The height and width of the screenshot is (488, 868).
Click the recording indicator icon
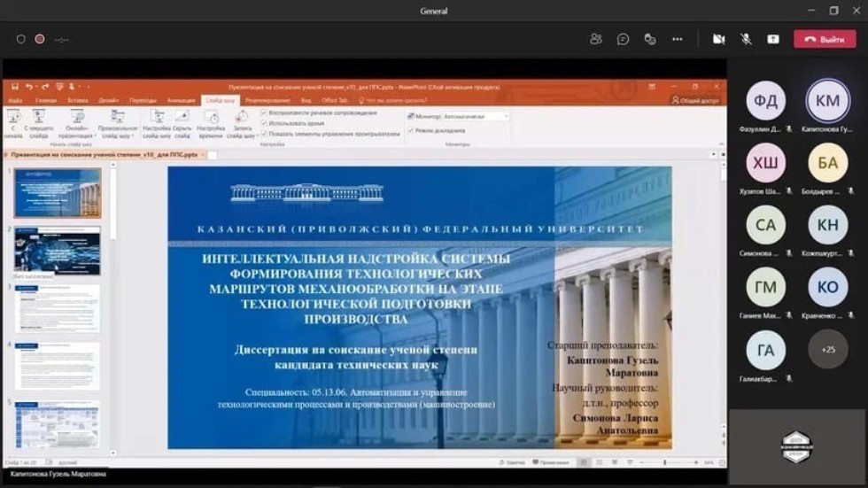(40, 39)
